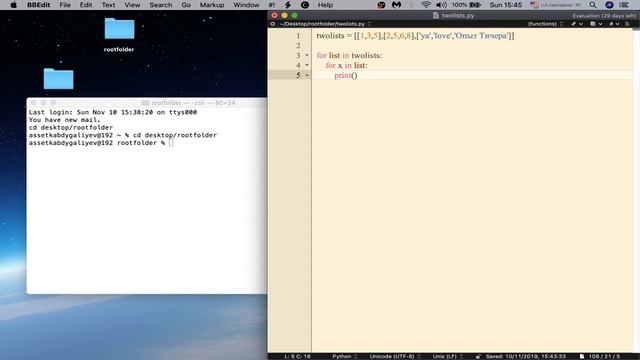The width and height of the screenshot is (640, 360).
Task: Open the Python language popup in status bar
Action: tap(344, 356)
